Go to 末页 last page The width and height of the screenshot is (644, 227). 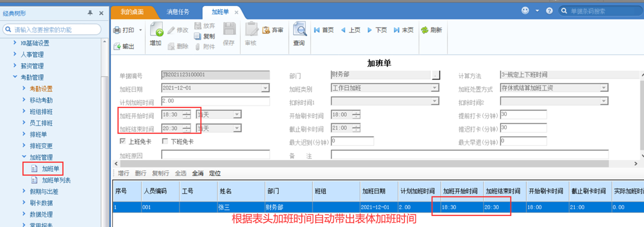(403, 30)
